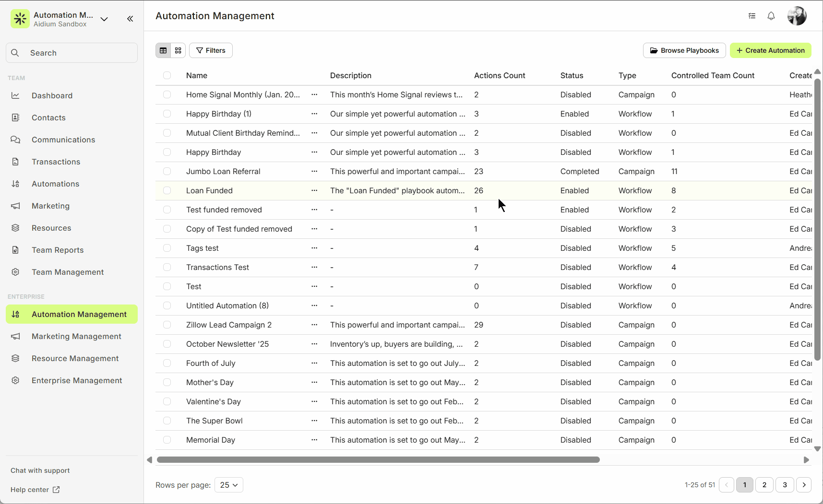Open the Filters menu
Viewport: 823px width, 504px height.
tap(211, 50)
